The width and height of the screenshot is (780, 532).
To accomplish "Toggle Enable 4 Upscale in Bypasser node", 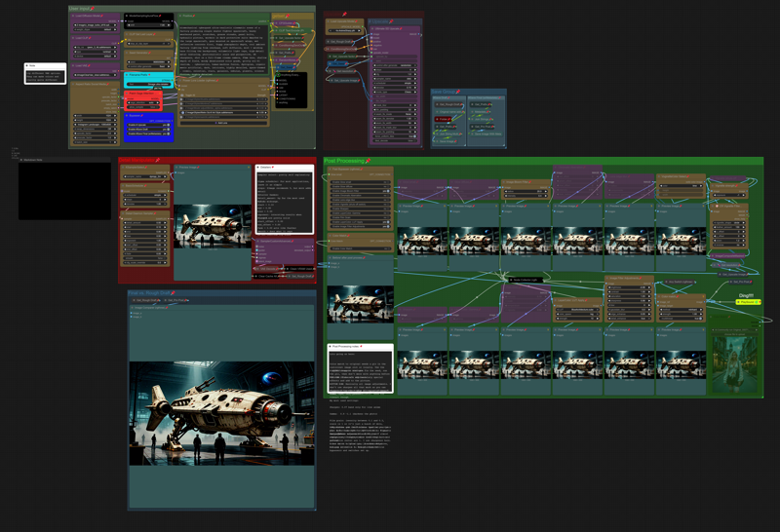I will [149, 125].
